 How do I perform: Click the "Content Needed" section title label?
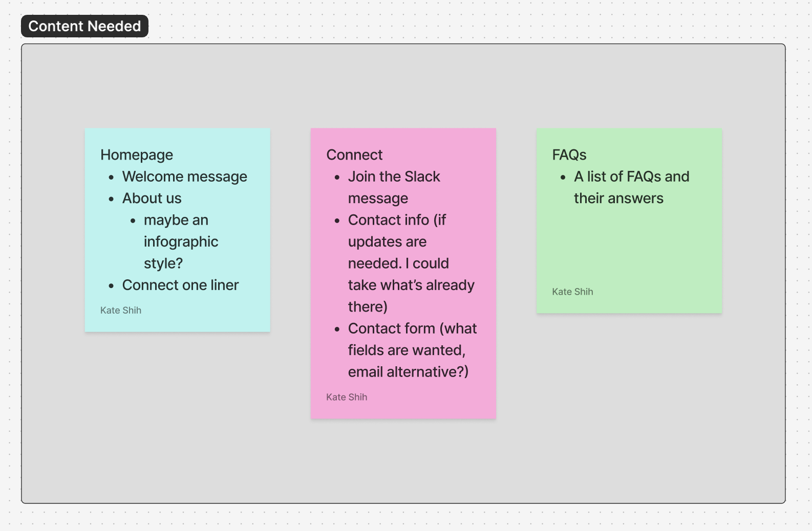[x=84, y=26]
